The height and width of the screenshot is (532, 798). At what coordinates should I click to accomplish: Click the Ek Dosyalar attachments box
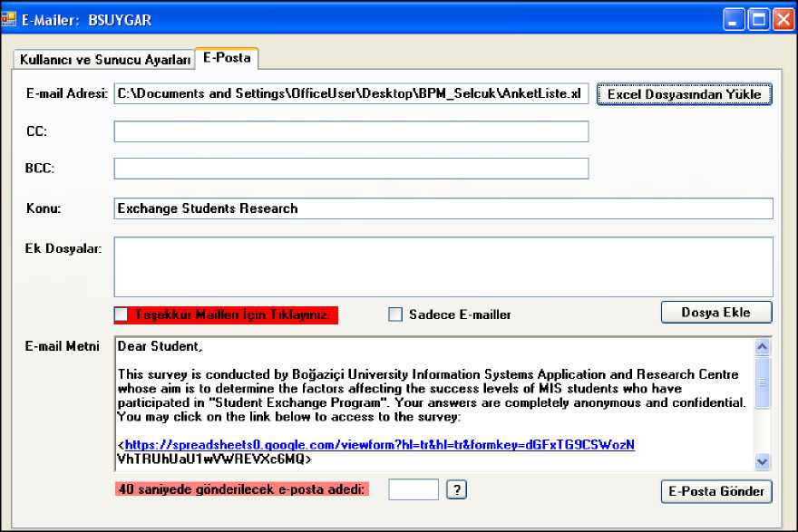point(443,266)
